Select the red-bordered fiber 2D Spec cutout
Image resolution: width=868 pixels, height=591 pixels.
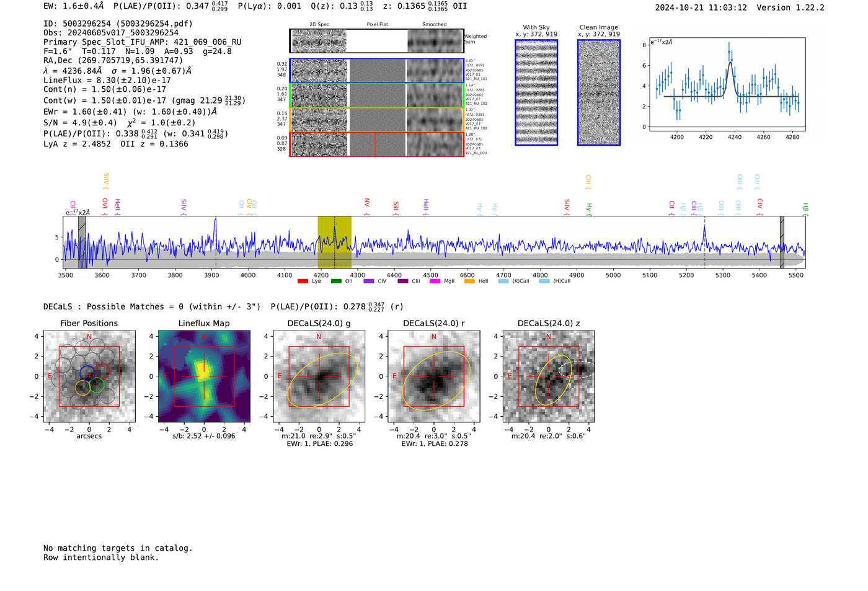pos(319,144)
